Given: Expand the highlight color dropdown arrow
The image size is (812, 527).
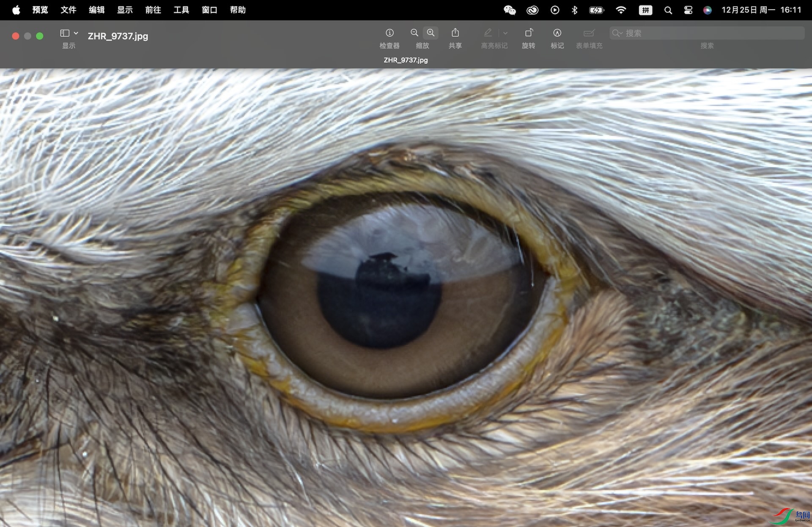Looking at the screenshot, I should [505, 33].
